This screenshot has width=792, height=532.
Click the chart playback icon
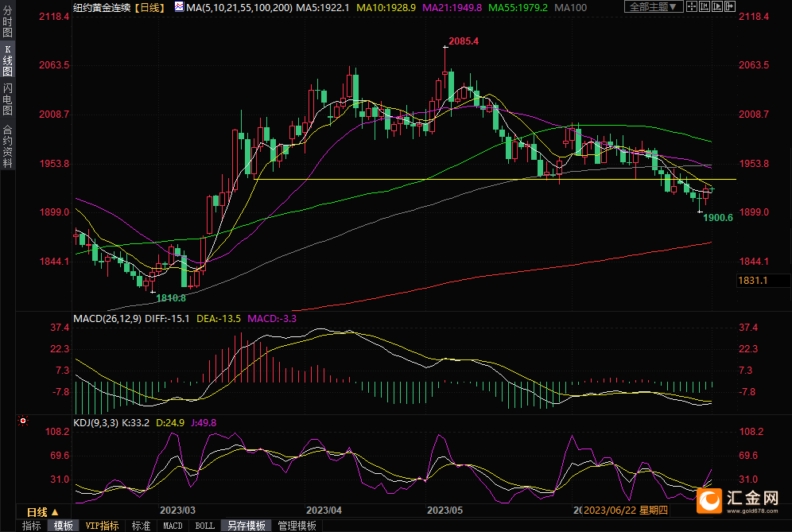717,6
